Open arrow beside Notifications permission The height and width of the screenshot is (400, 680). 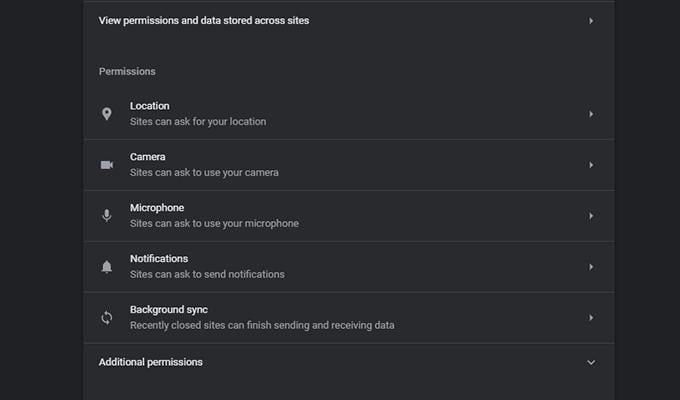tap(591, 267)
